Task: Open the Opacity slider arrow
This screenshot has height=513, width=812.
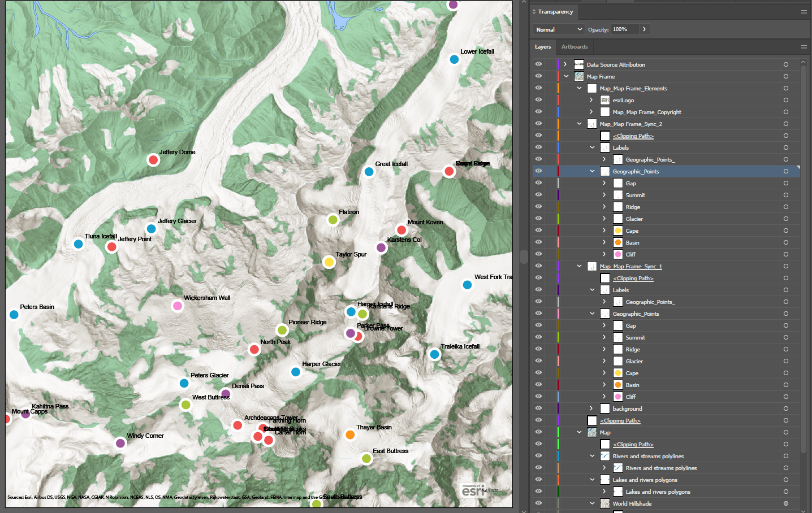Action: point(645,29)
